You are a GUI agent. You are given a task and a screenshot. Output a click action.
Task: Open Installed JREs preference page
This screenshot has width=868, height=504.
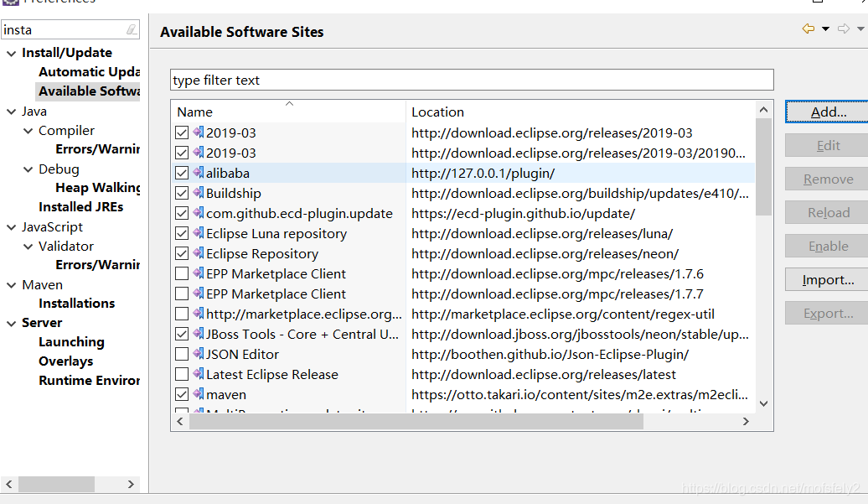point(80,206)
